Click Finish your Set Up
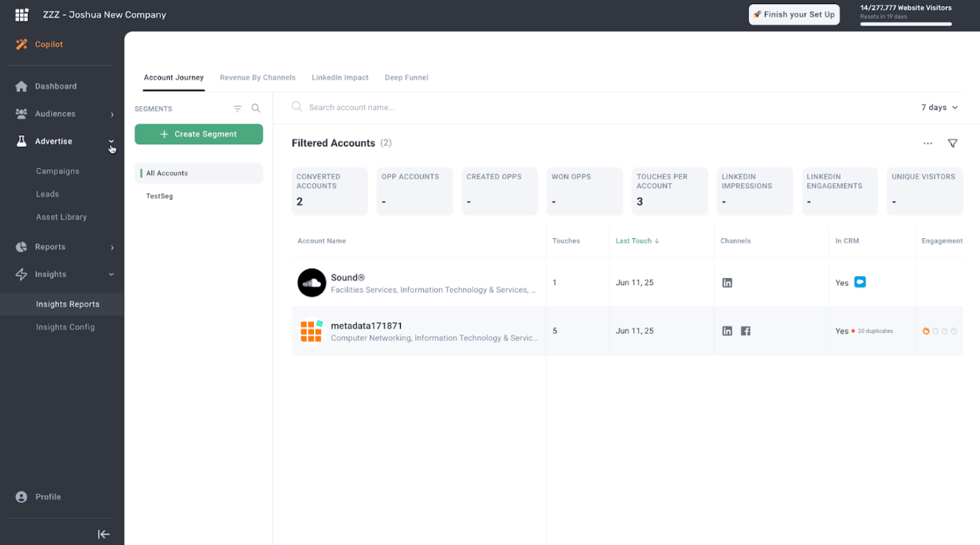The height and width of the screenshot is (545, 980). point(794,14)
